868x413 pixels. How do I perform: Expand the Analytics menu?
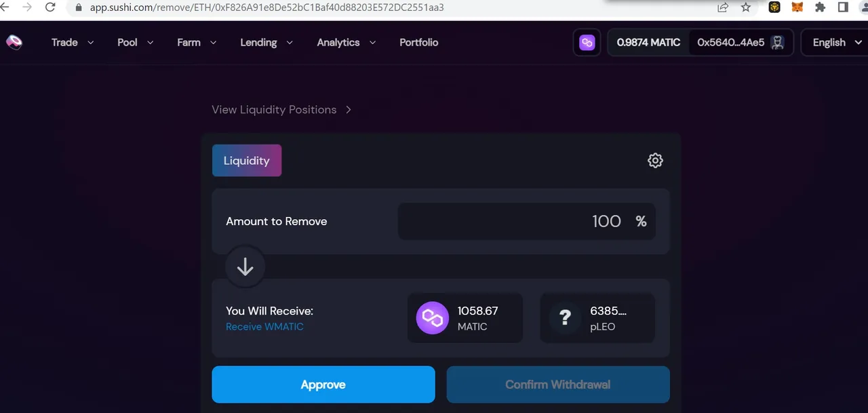[x=347, y=42]
